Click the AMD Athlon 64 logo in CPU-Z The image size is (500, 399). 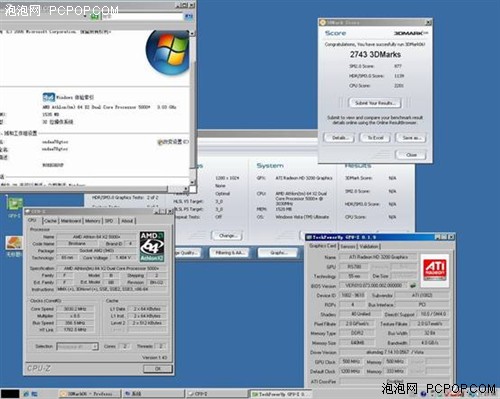click(152, 246)
